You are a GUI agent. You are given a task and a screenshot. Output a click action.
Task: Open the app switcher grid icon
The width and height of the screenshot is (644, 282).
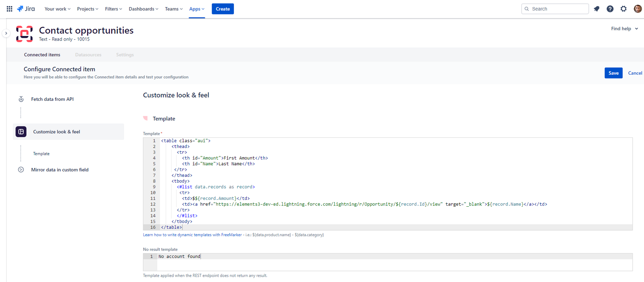[x=9, y=9]
